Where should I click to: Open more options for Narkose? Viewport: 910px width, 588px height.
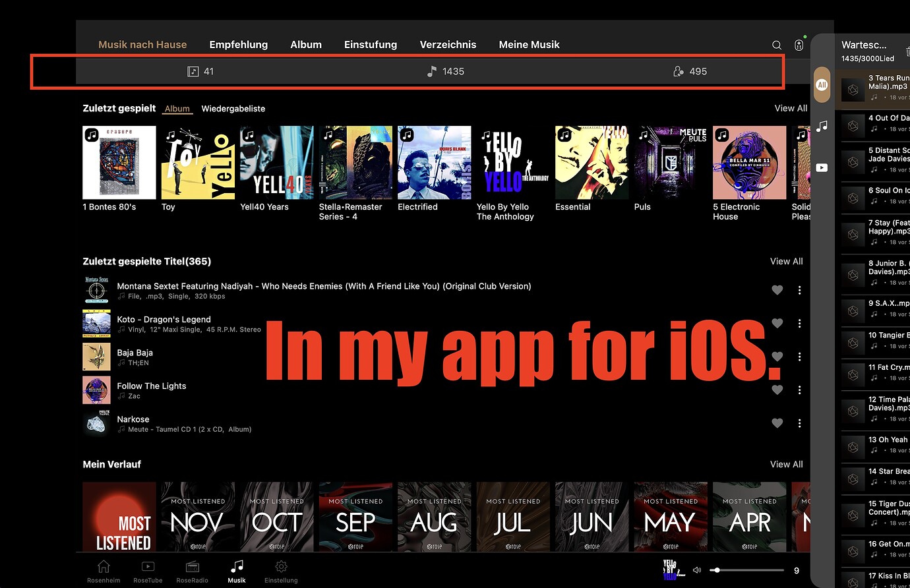tap(799, 423)
